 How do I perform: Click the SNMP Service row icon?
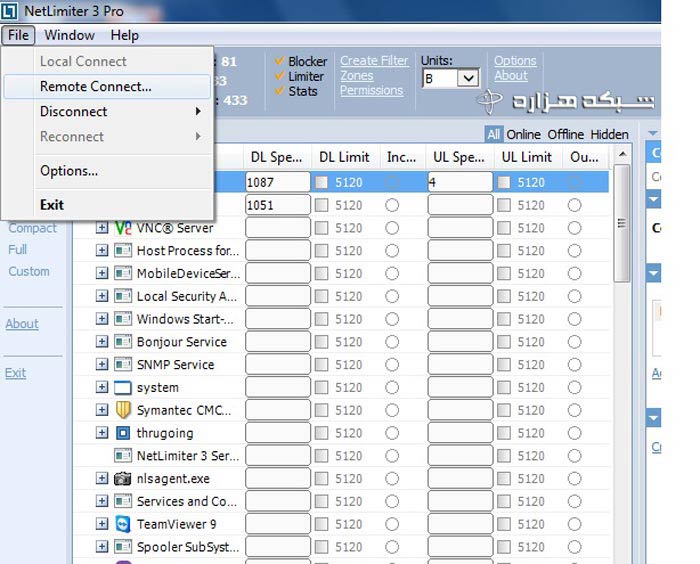123,364
